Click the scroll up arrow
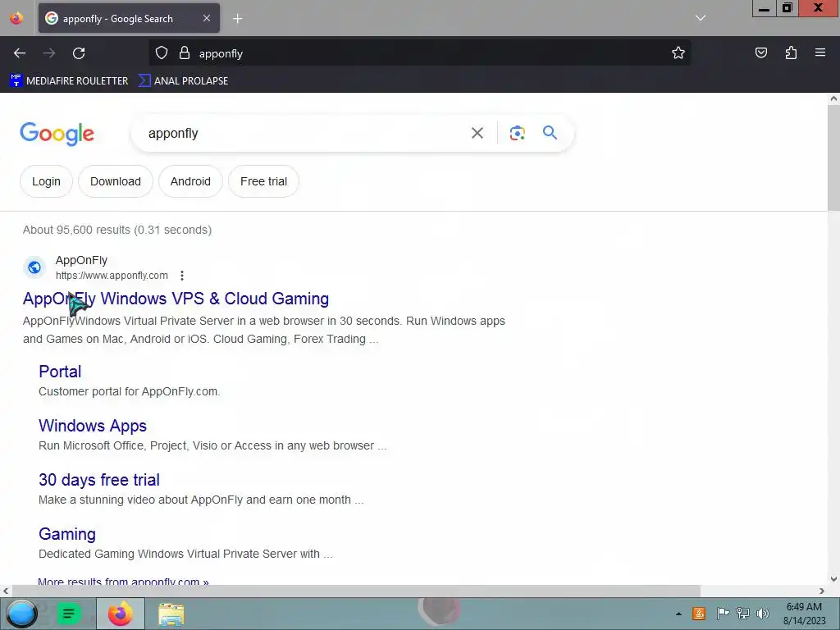 coord(833,98)
